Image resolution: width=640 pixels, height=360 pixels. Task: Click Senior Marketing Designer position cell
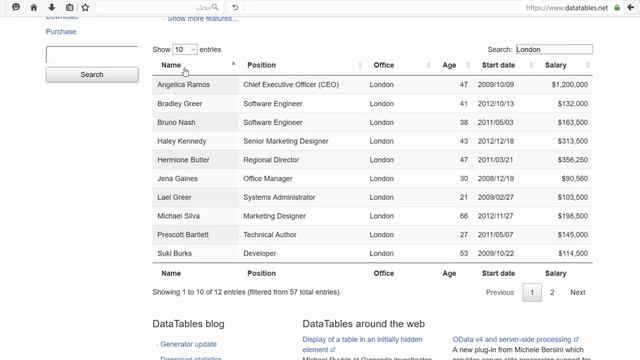(x=301, y=141)
